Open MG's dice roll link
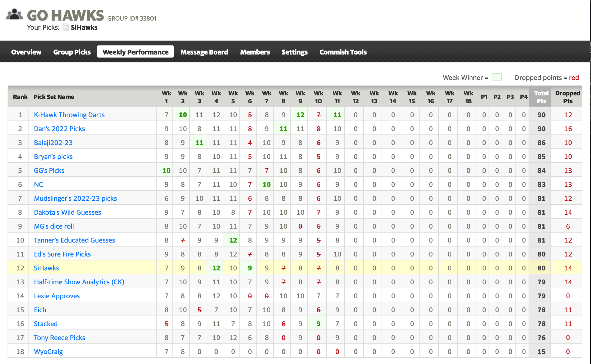 [x=54, y=226]
